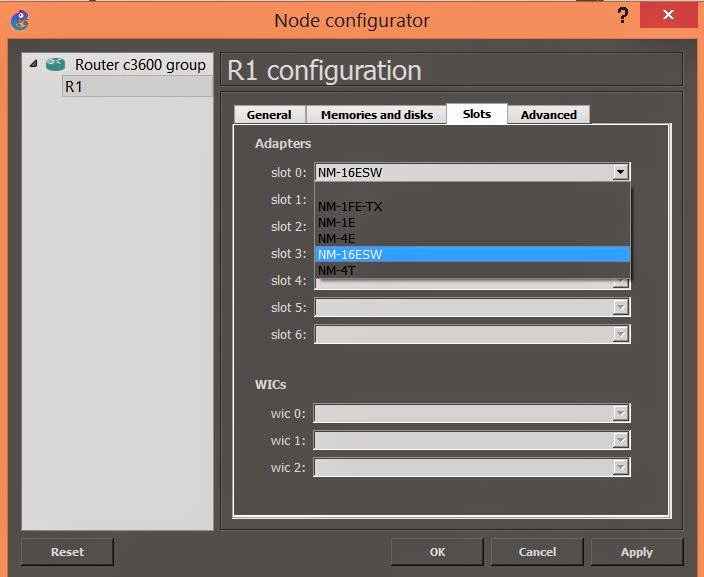Expand the wic 2 dropdown
Screen dimensions: 704x577
coord(620,467)
